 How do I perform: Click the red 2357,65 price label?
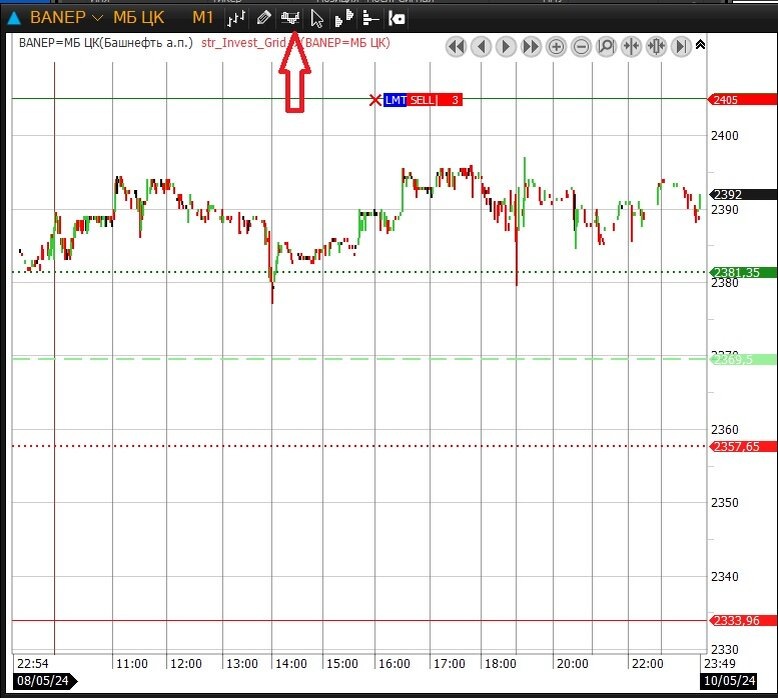click(x=742, y=446)
